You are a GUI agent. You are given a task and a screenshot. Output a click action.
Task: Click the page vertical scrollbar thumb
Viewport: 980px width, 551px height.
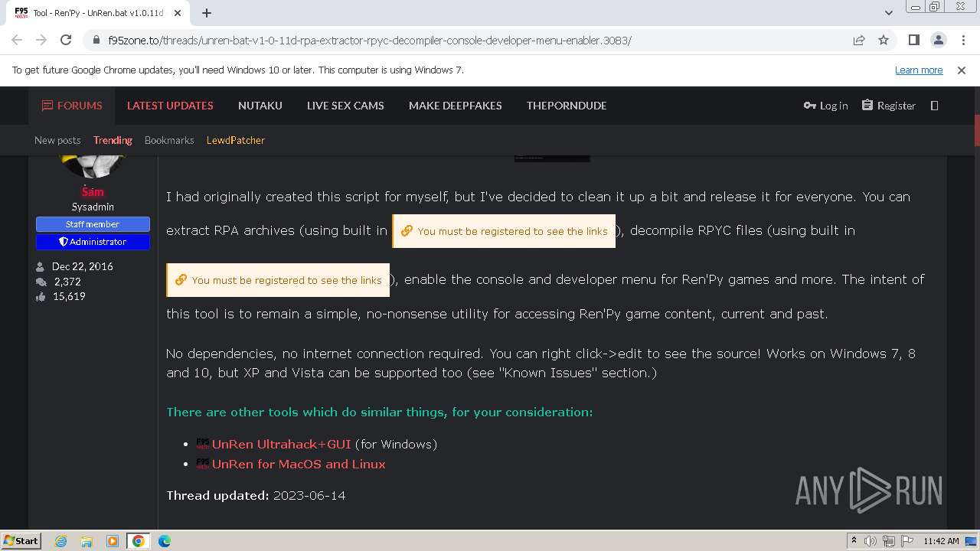point(977,130)
